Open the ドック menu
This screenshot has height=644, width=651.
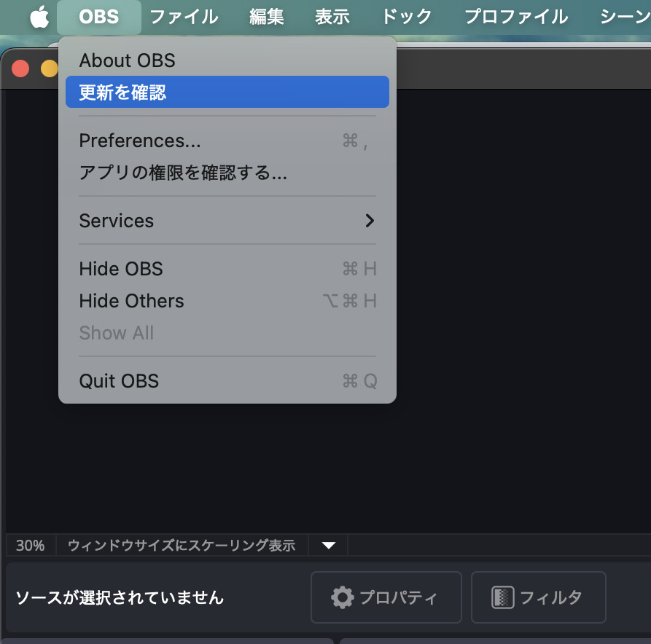pyautogui.click(x=407, y=17)
